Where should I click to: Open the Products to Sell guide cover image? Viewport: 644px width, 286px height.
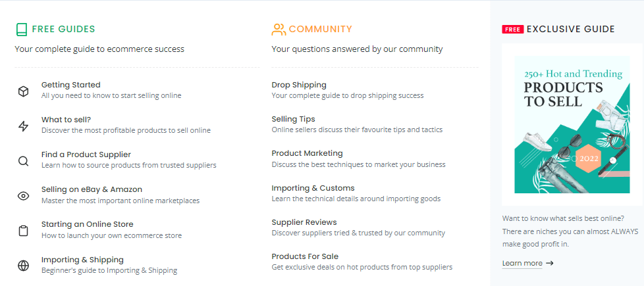[572, 125]
